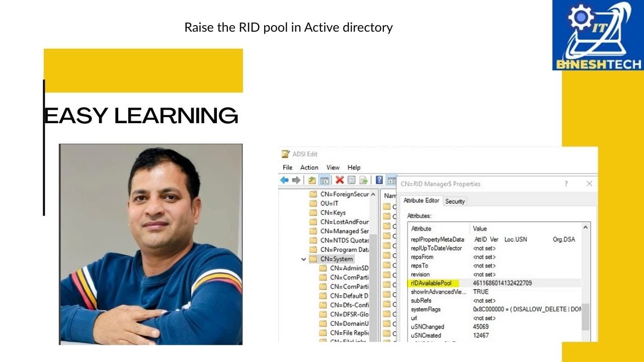The width and height of the screenshot is (644, 362).
Task: Select the CN=File Replic tree item
Action: point(349,333)
